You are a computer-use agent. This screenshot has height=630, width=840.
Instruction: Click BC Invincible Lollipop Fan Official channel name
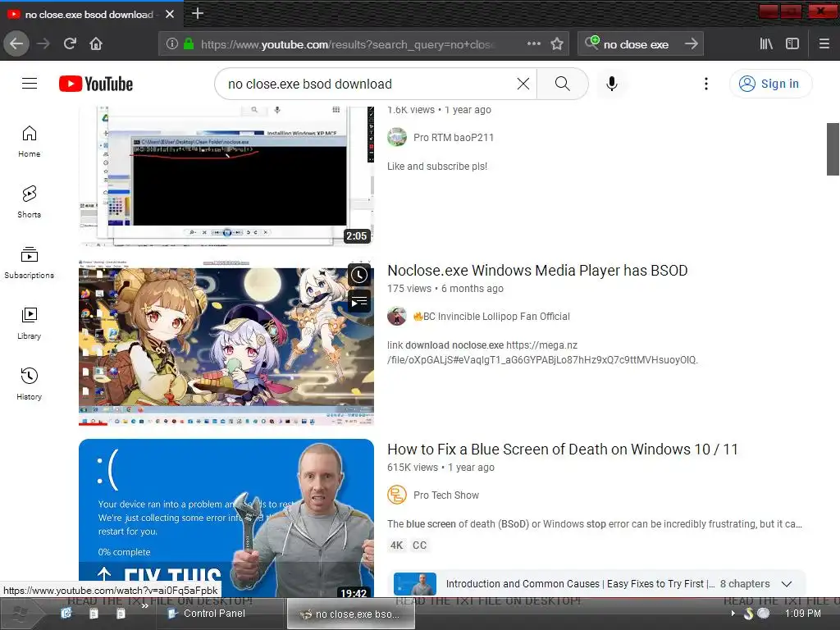(x=491, y=317)
